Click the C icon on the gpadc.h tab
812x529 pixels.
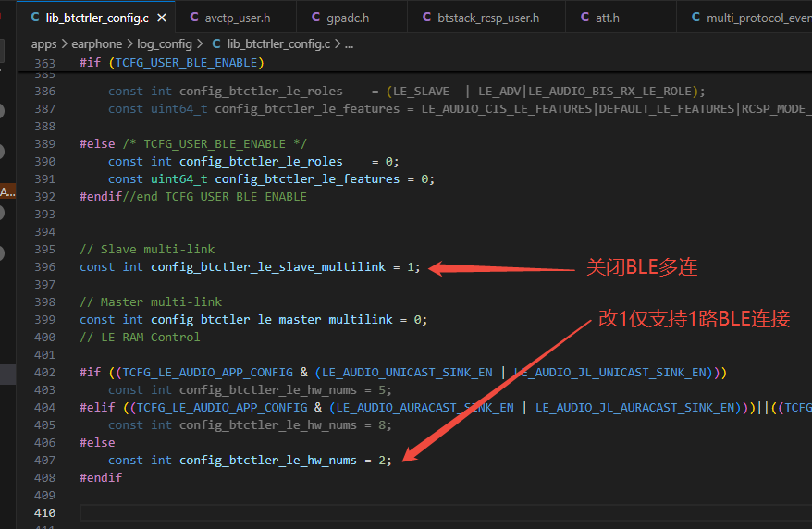pyautogui.click(x=315, y=18)
